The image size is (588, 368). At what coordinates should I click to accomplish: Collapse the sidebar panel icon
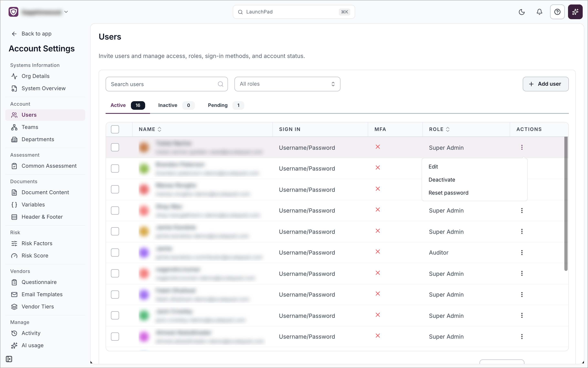click(9, 359)
